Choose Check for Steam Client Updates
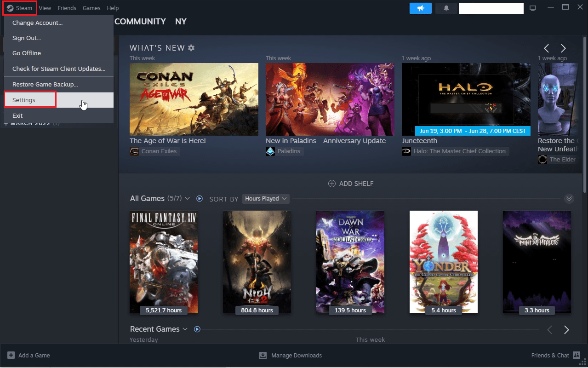This screenshot has height=368, width=588. [59, 69]
